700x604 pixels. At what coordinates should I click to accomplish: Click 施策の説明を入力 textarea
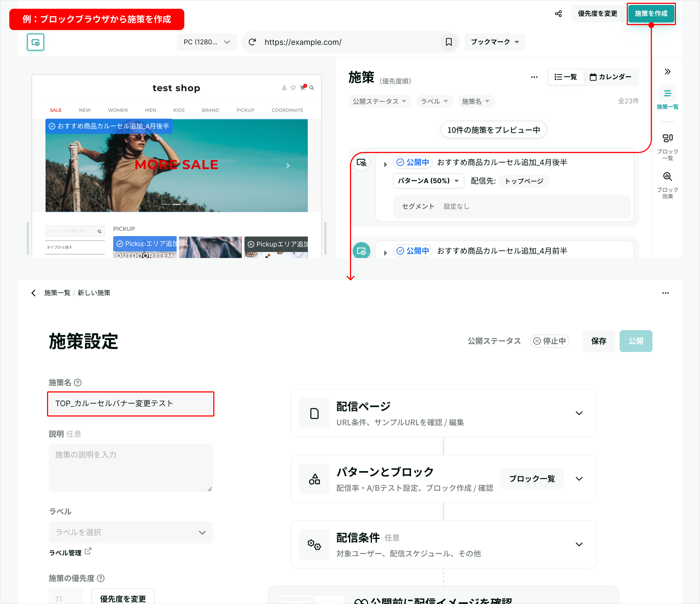coord(131,468)
